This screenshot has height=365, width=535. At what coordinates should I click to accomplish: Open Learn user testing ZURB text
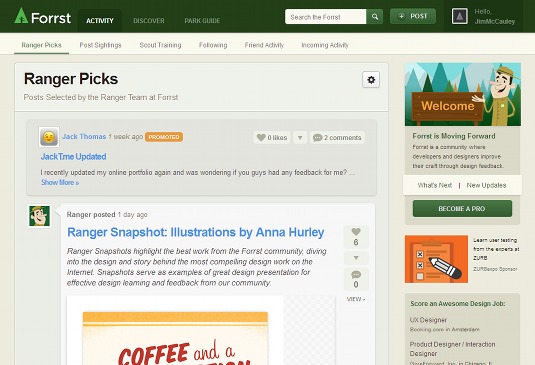[496, 249]
